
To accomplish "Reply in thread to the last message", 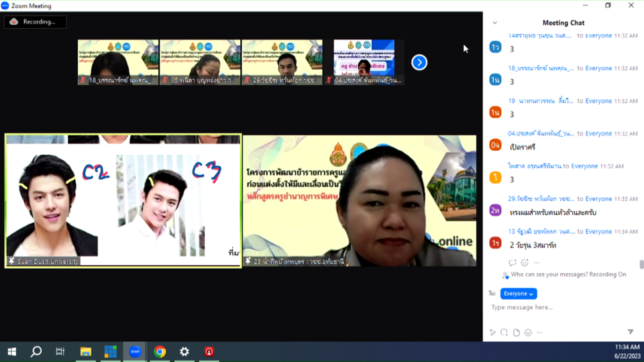I will pyautogui.click(x=513, y=263).
